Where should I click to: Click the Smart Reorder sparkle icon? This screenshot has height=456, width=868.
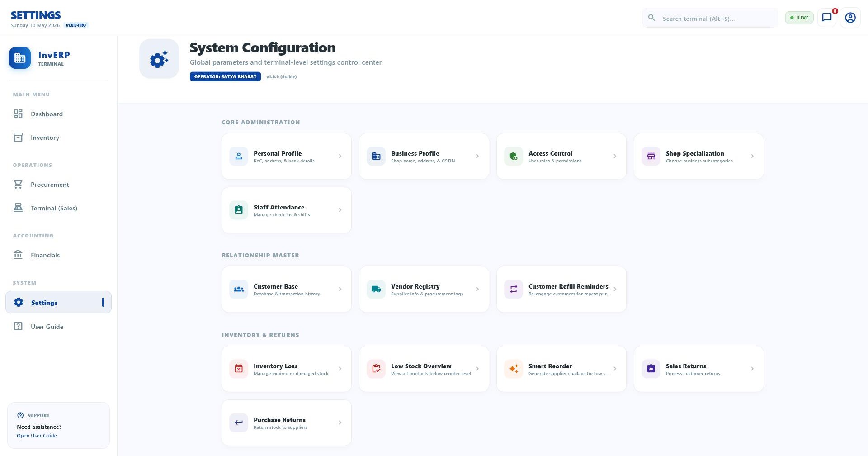[514, 369]
